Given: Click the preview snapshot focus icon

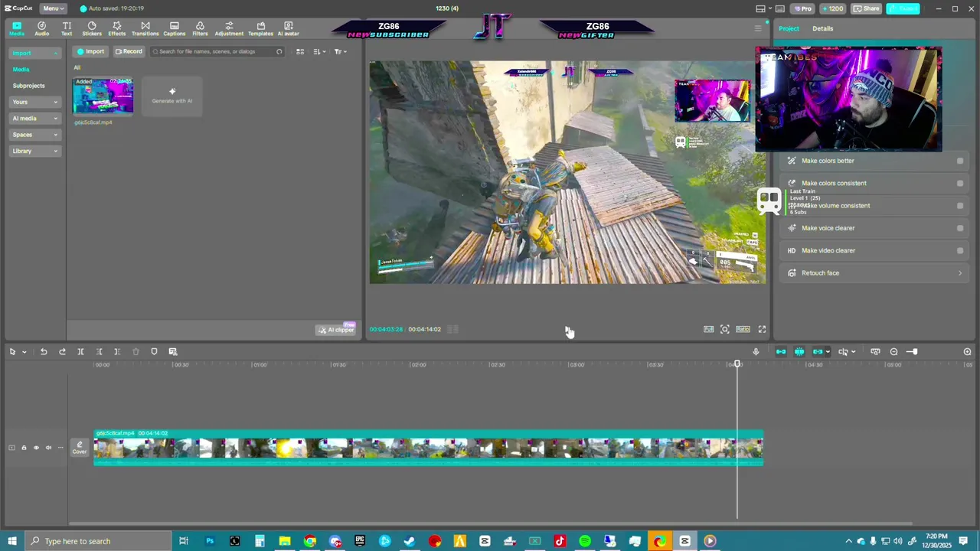Looking at the screenshot, I should click(x=724, y=329).
